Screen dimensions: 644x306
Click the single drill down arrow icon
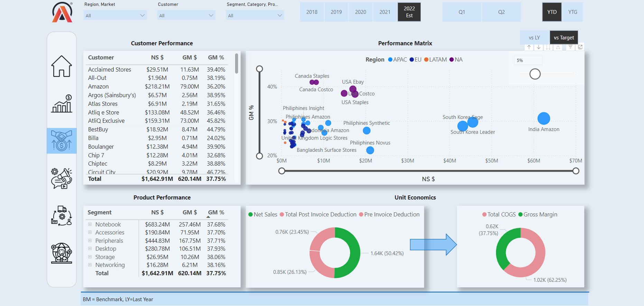click(539, 47)
